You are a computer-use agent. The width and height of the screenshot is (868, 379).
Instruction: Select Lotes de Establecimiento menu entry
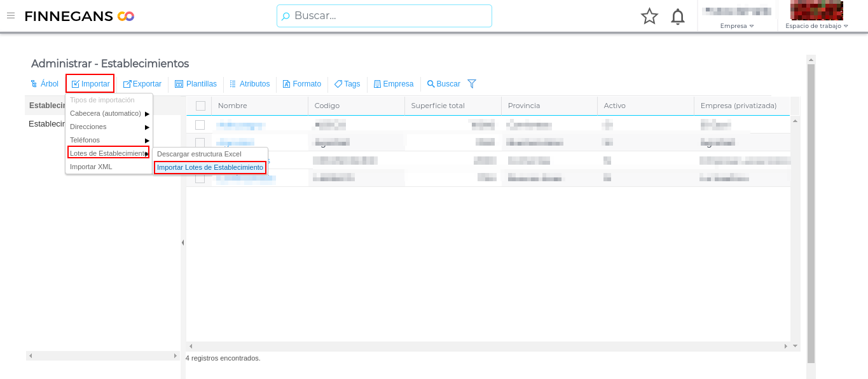pos(109,153)
